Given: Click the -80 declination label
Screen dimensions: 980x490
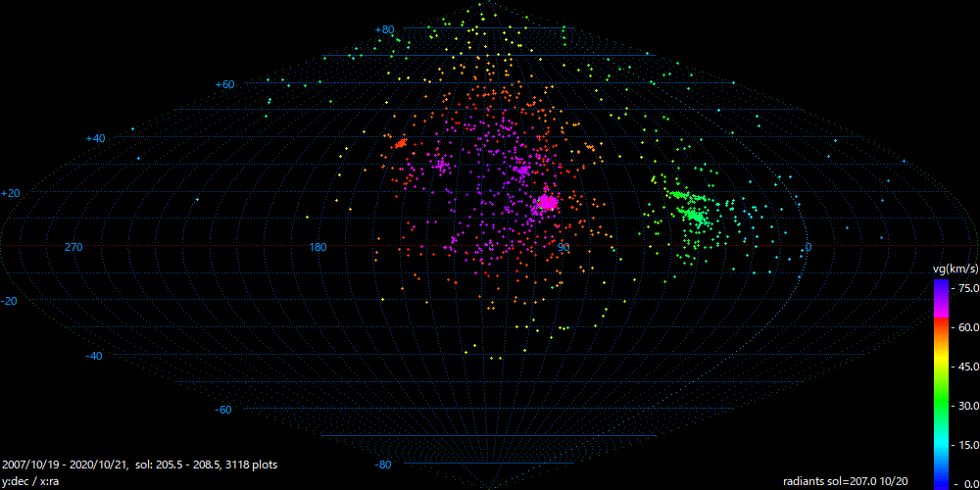Looking at the screenshot, I should pos(383,465).
